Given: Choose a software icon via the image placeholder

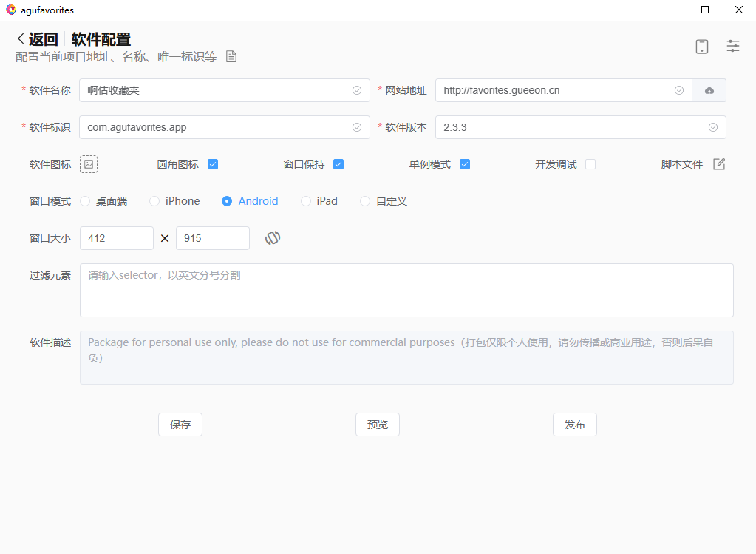Looking at the screenshot, I should [89, 164].
